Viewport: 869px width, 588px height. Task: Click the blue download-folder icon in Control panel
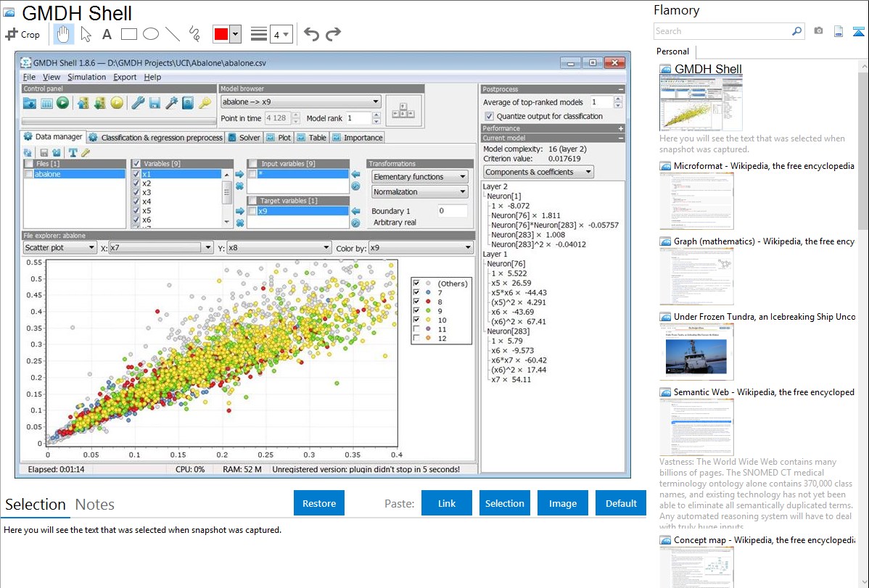29,103
